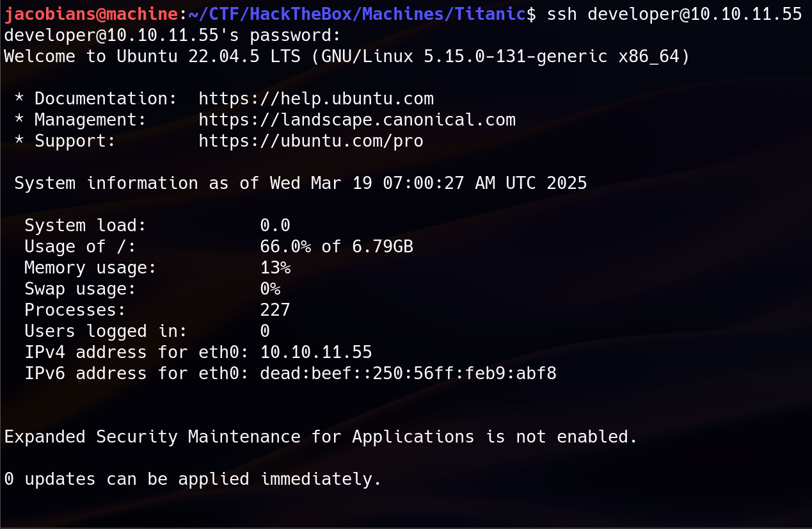Click the Management label
The height and width of the screenshot is (529, 812).
point(90,120)
